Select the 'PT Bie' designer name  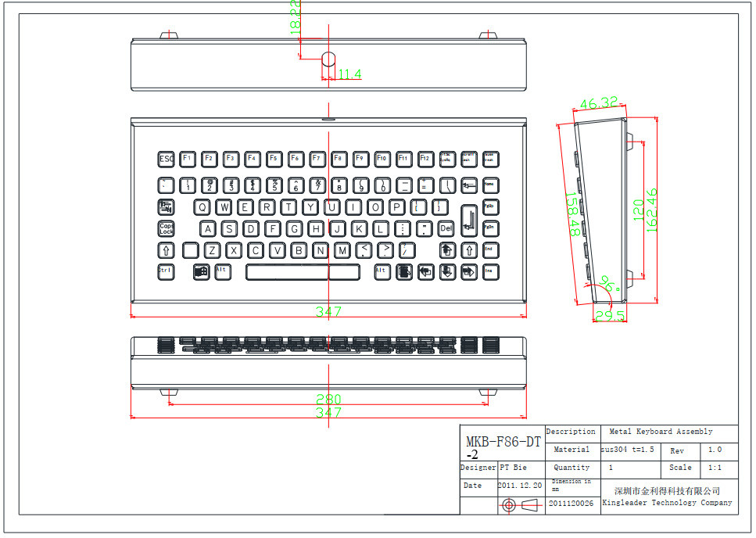pyautogui.click(x=513, y=467)
